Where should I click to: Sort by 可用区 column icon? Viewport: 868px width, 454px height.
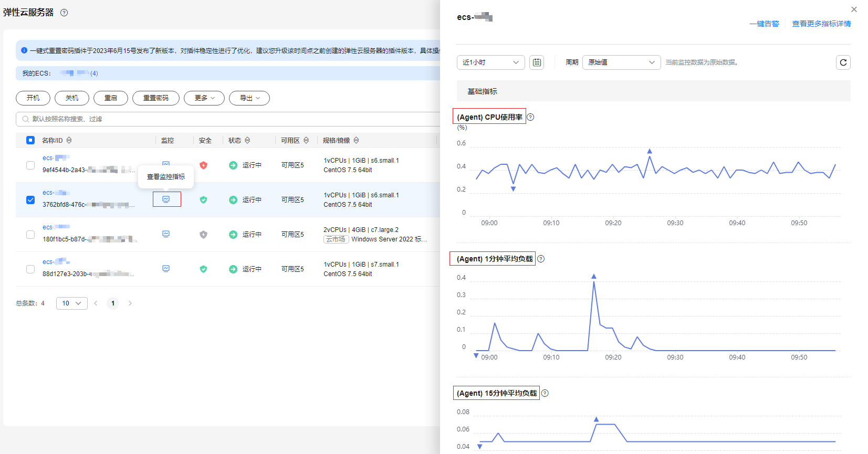pos(306,140)
